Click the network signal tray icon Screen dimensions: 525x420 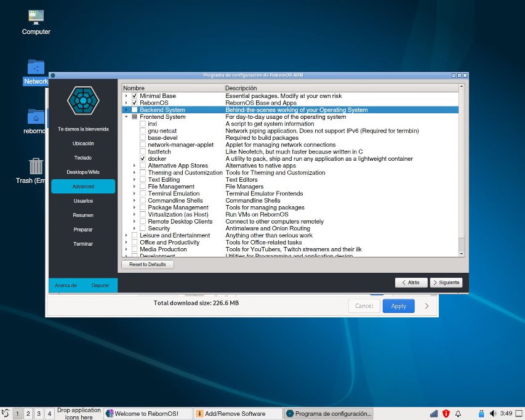pos(434,414)
